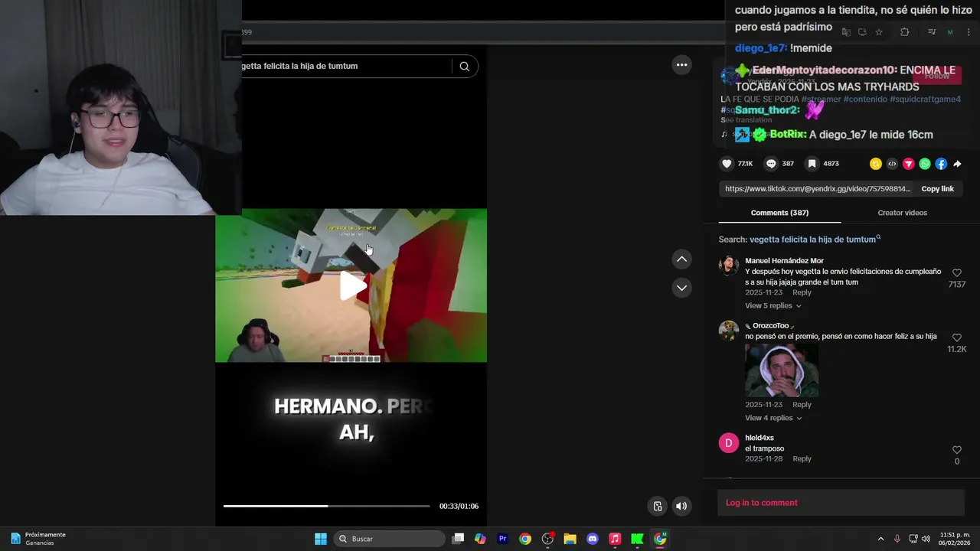Reply to hleld4xs's comment
Screen dimensions: 980x551
coord(802,459)
